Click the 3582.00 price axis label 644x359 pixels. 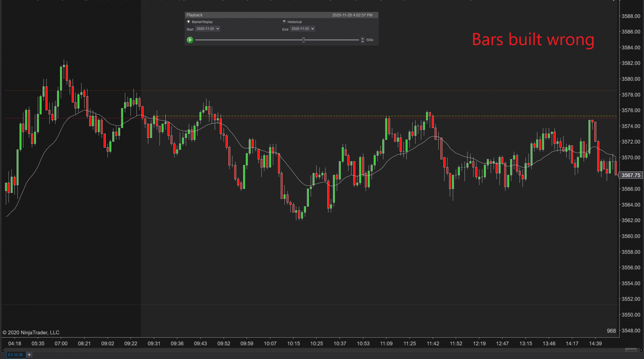[631, 63]
